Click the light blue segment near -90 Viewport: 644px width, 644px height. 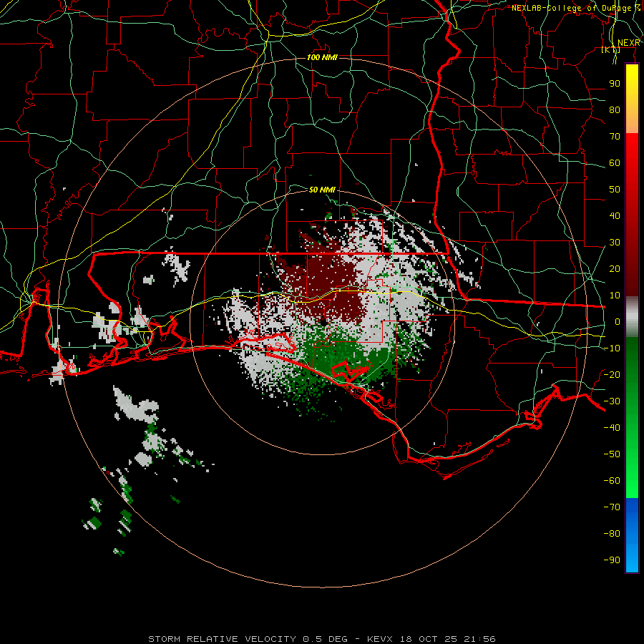coord(632,560)
